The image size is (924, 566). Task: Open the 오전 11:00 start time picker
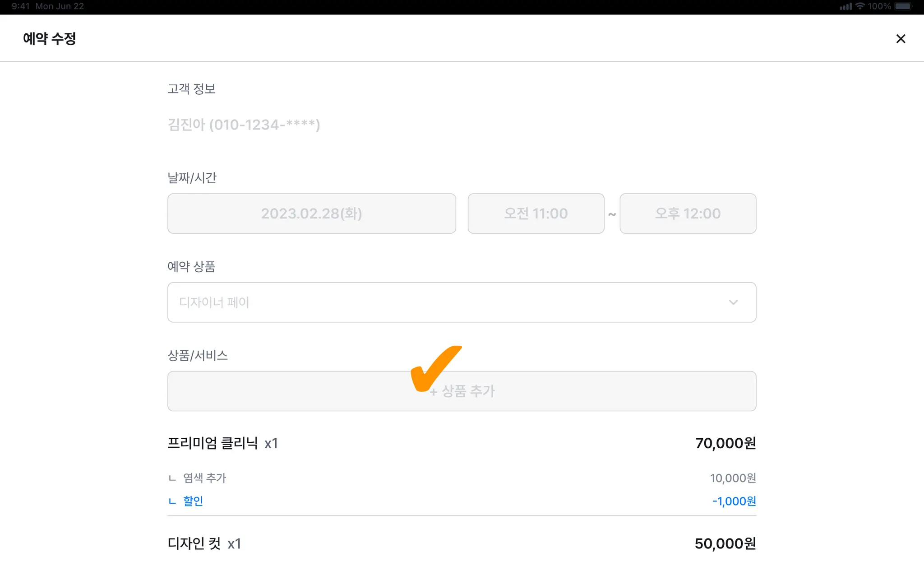click(x=536, y=213)
